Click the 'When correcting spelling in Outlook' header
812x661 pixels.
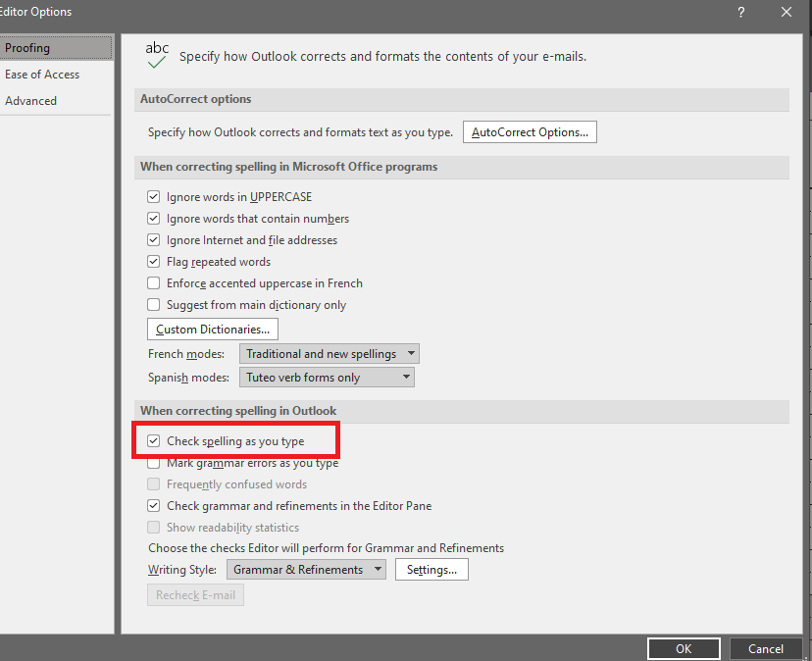tap(462, 411)
